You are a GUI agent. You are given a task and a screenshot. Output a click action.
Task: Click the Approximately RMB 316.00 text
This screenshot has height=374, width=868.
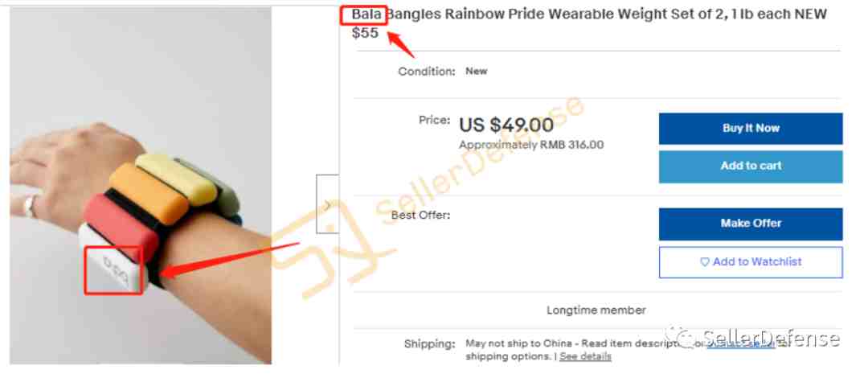click(x=531, y=145)
